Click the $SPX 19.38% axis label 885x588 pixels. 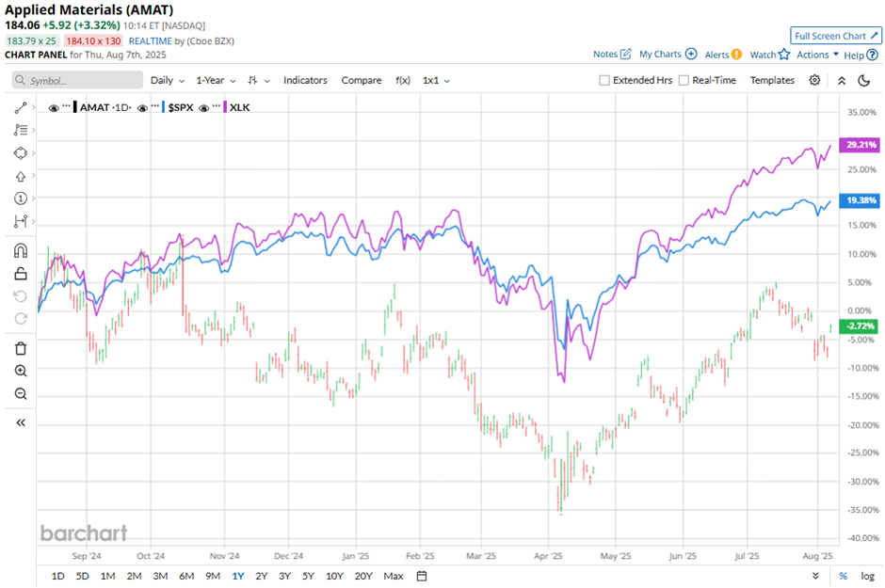click(x=860, y=200)
